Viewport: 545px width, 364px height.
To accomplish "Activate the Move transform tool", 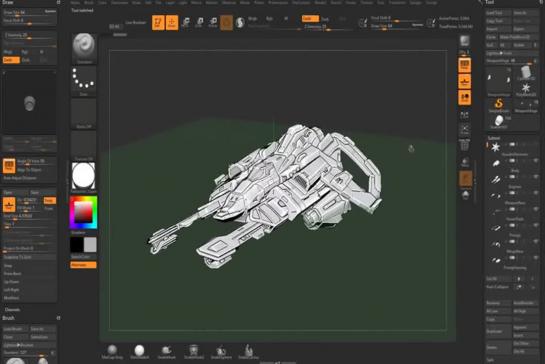I will 186,23.
